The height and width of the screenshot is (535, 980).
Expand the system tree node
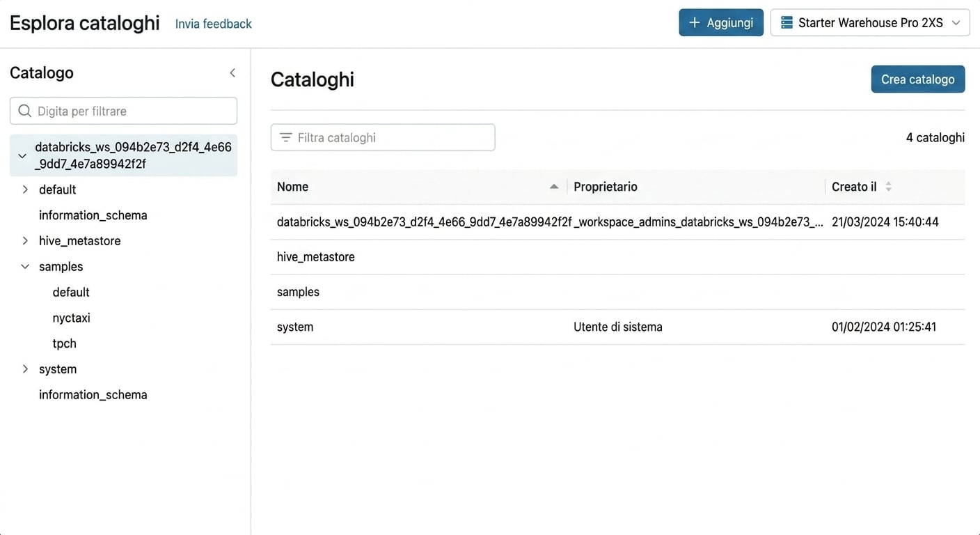[x=25, y=369]
